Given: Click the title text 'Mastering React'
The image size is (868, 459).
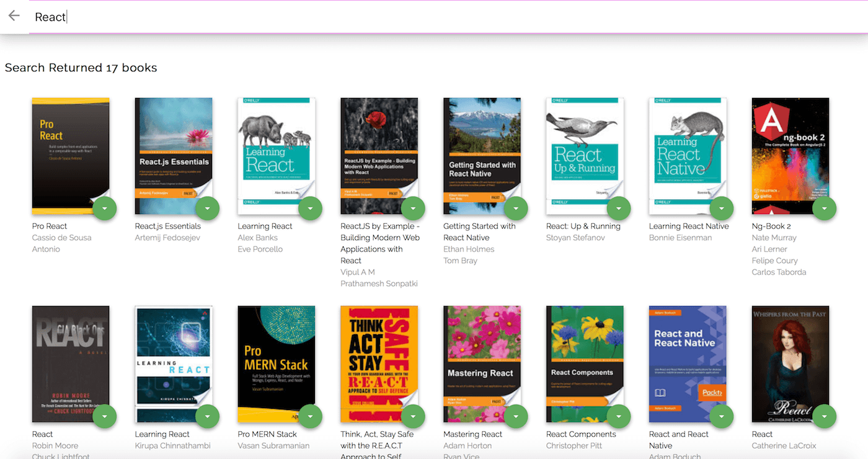Looking at the screenshot, I should pyautogui.click(x=473, y=434).
